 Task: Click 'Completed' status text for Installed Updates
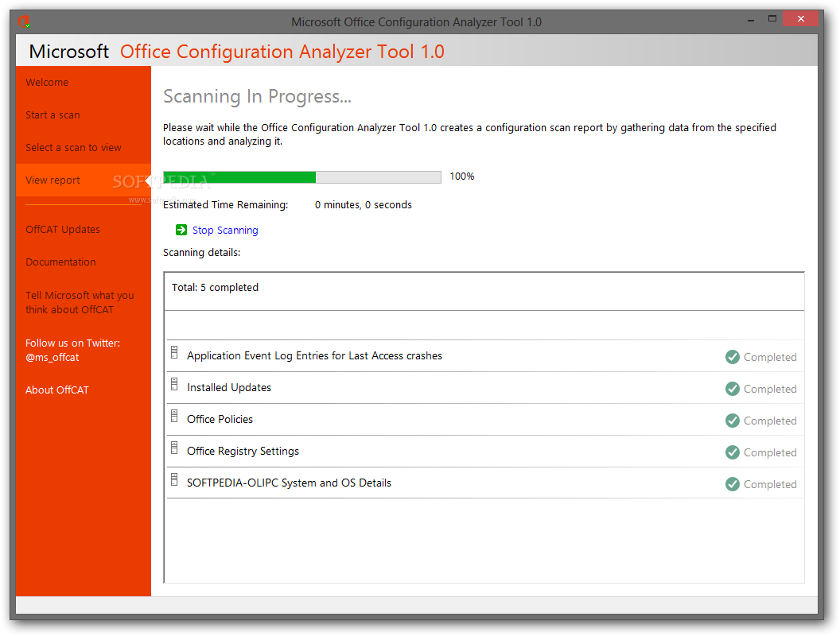770,390
